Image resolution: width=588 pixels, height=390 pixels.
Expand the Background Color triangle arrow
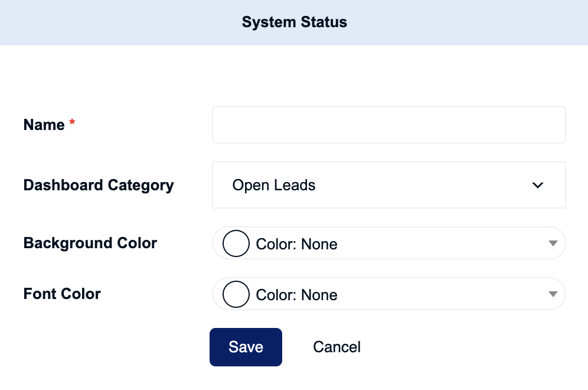pyautogui.click(x=553, y=243)
